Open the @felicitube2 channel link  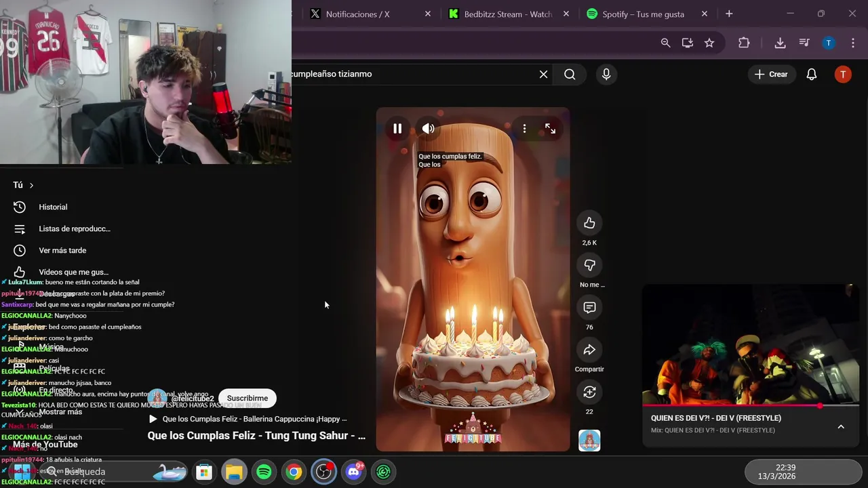tap(193, 399)
